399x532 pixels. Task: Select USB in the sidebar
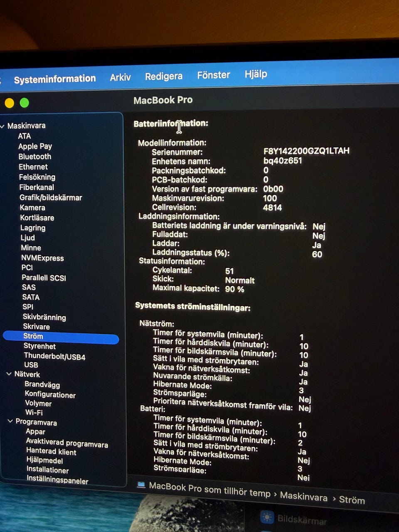pyautogui.click(x=31, y=365)
